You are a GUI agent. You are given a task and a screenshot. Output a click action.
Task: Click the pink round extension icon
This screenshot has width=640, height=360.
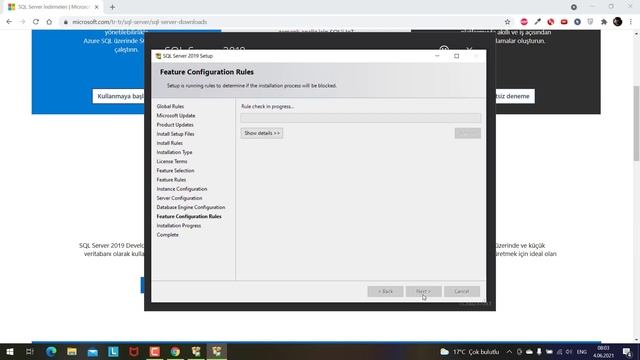[524, 22]
